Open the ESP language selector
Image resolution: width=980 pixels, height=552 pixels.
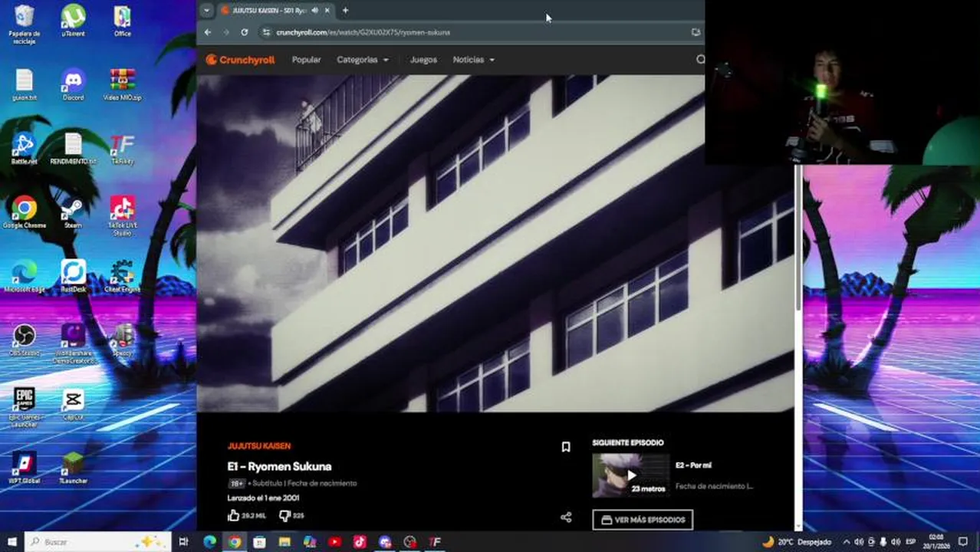point(911,541)
